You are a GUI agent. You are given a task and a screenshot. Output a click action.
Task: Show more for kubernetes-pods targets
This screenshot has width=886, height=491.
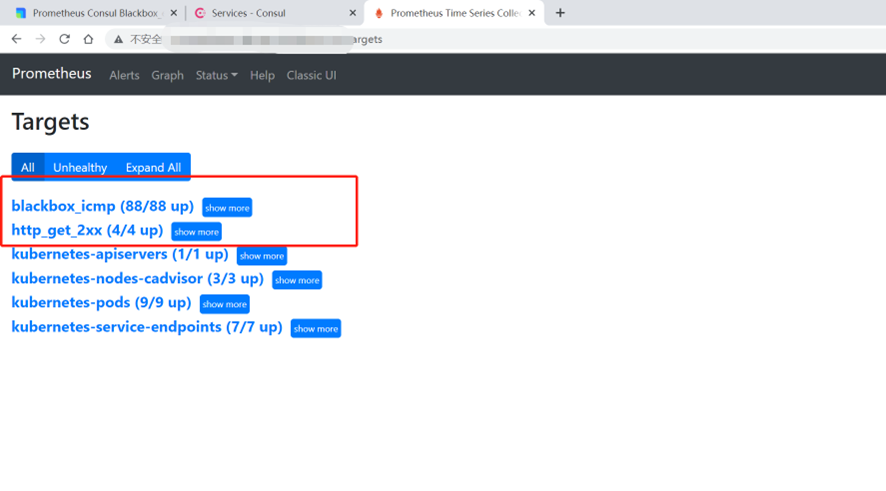[224, 304]
